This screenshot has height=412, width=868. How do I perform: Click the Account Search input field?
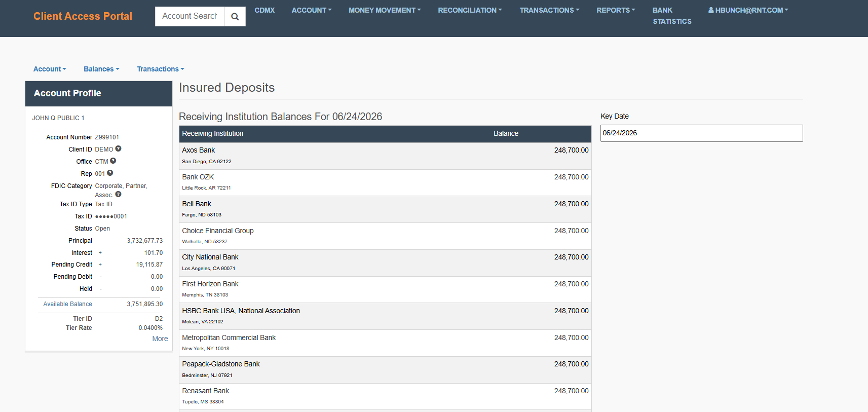pyautogui.click(x=190, y=16)
